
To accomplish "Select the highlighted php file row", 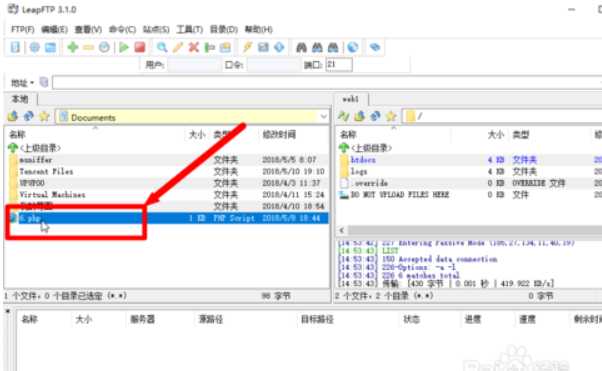I will pos(167,218).
